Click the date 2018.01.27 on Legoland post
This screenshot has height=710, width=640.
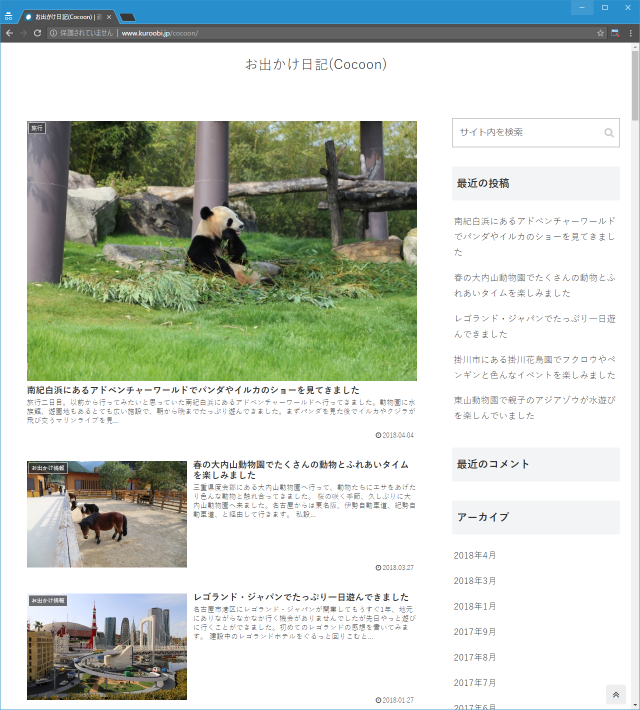395,700
